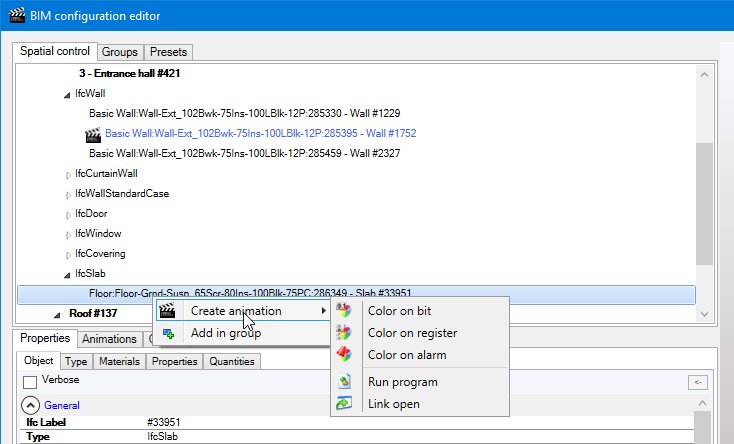
Task: Open the Presets tab
Action: (x=168, y=51)
